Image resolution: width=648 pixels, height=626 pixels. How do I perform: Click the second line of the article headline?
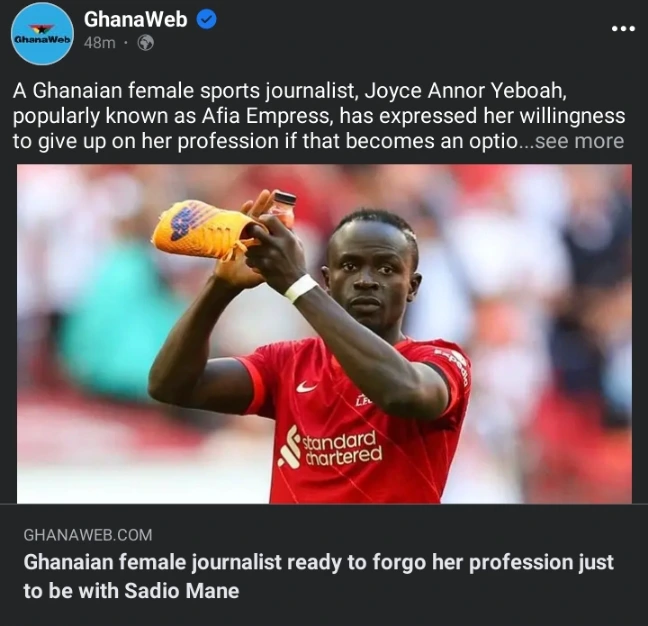(x=131, y=591)
